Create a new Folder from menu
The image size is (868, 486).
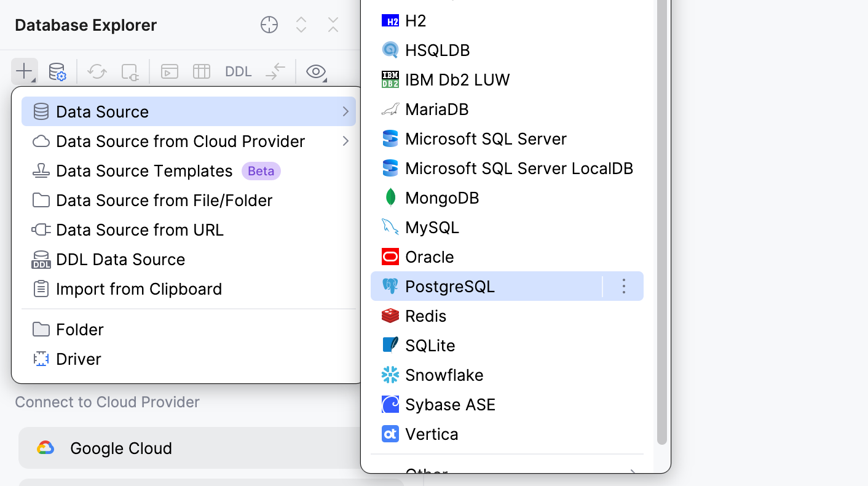coord(189,329)
